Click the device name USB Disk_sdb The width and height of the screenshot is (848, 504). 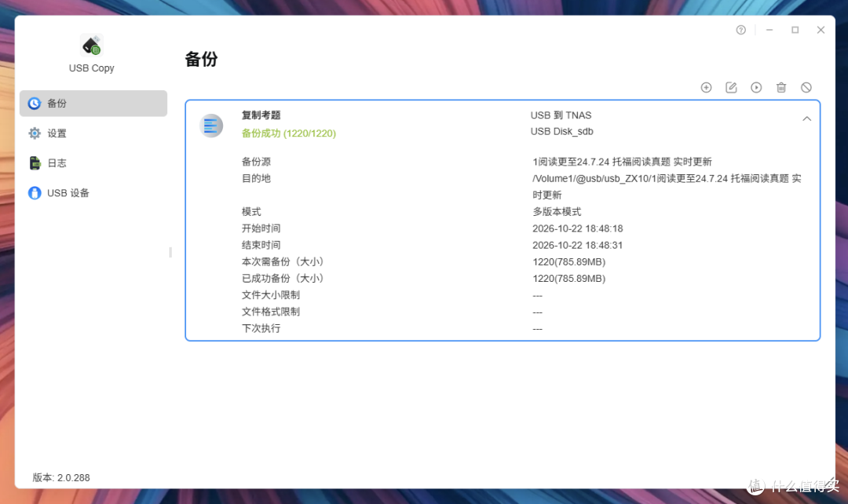(x=562, y=131)
